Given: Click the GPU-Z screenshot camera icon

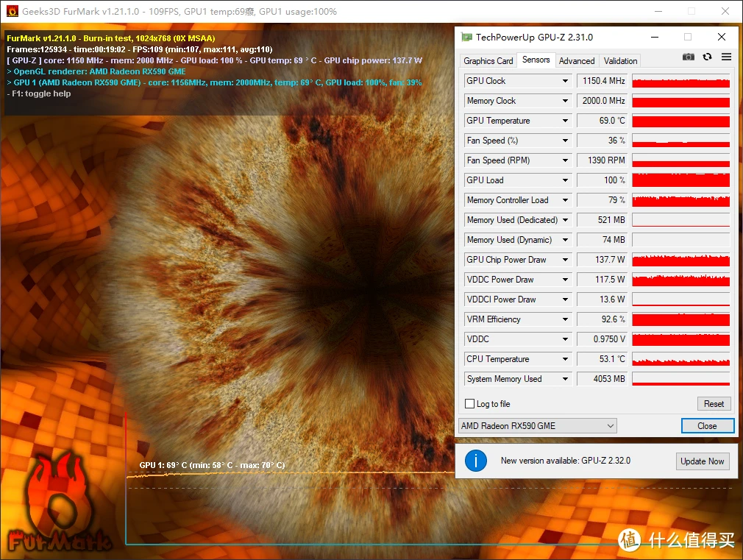Looking at the screenshot, I should click(688, 57).
